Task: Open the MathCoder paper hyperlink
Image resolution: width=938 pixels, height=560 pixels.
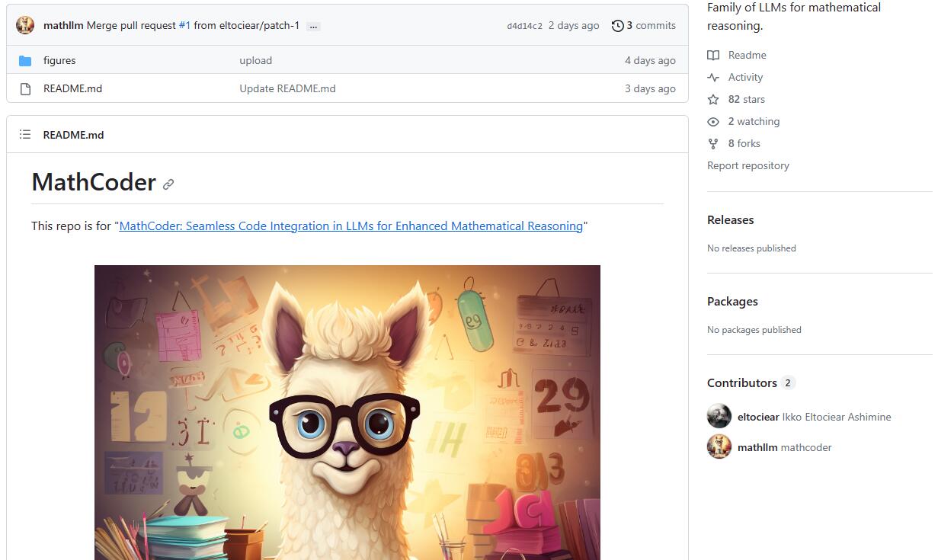Action: 351,226
